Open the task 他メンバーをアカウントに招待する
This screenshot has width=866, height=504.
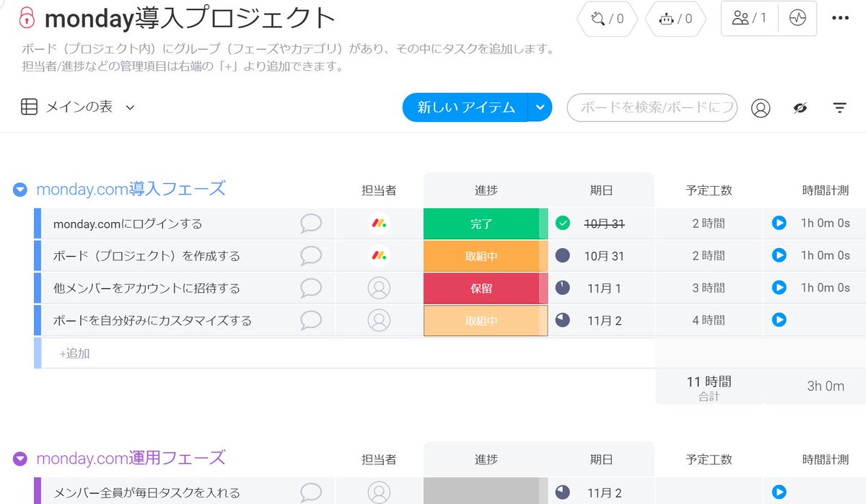(146, 288)
